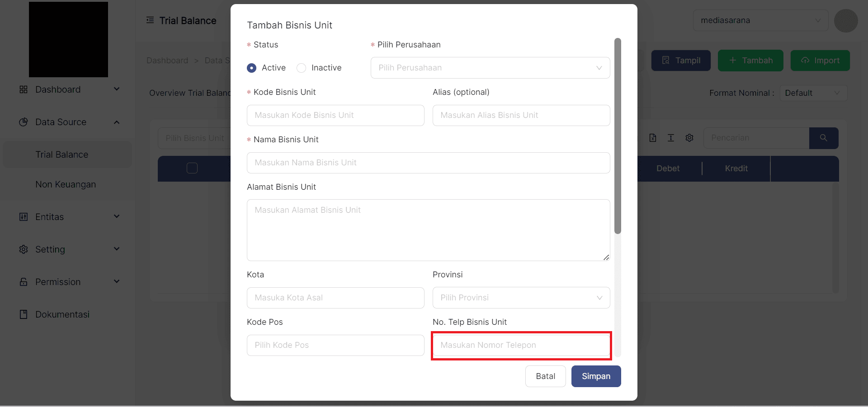The image size is (868, 407).
Task: Click the Permission lock icon
Action: point(24,282)
